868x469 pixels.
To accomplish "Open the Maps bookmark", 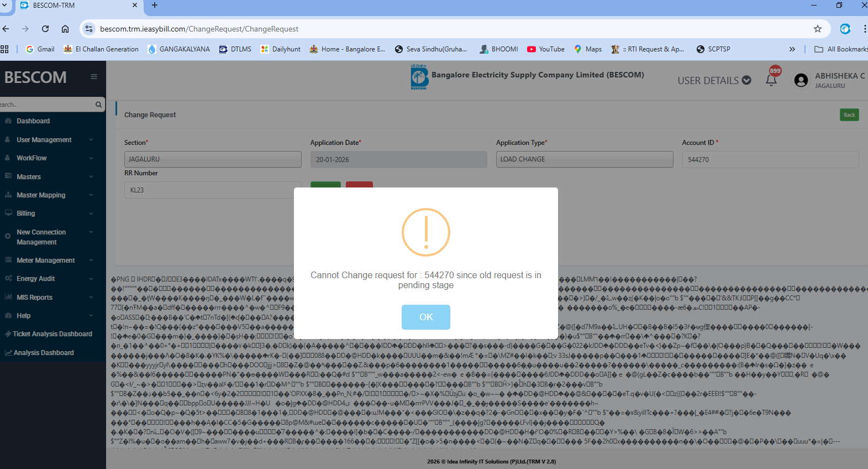I will [588, 49].
